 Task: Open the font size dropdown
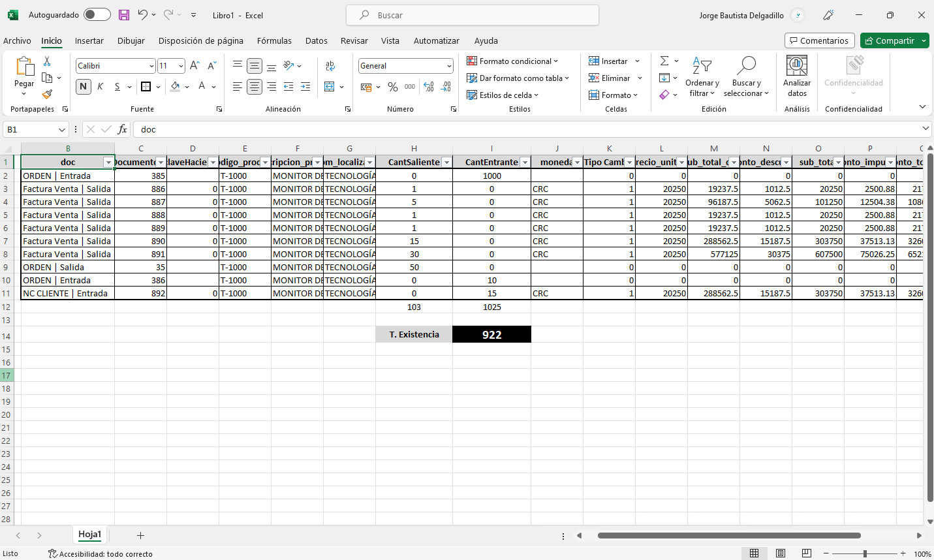(x=181, y=66)
